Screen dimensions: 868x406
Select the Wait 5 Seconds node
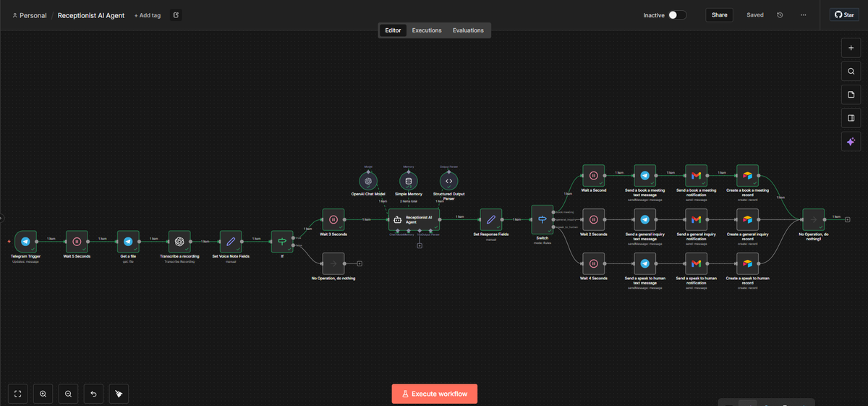coord(77,242)
